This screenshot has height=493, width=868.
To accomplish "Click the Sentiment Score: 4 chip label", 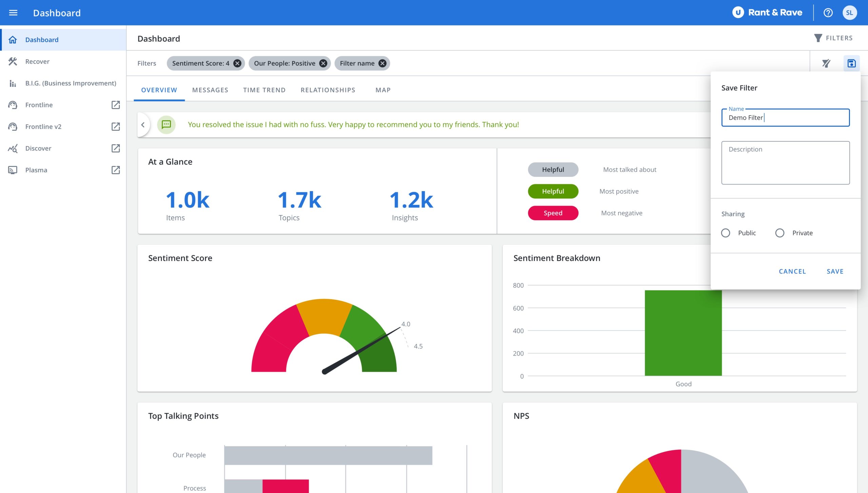I will click(201, 63).
